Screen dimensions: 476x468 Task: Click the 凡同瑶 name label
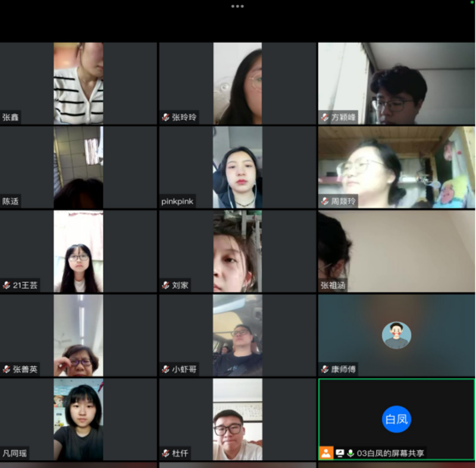(15, 454)
